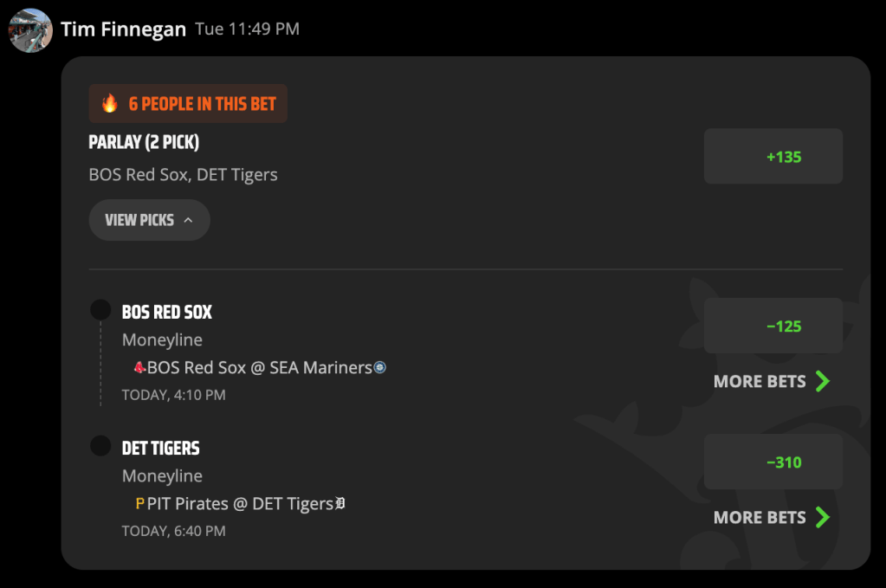Click the Seattle Mariners team logo
The image size is (886, 588).
380,368
